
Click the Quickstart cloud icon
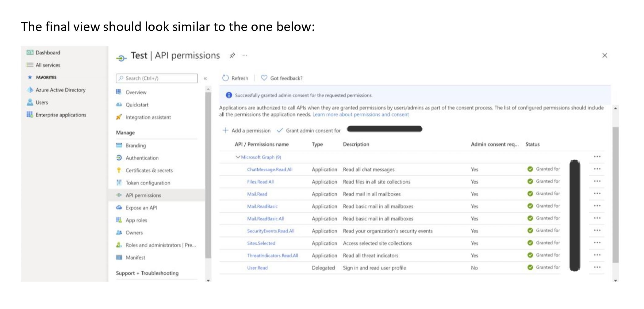(x=119, y=105)
